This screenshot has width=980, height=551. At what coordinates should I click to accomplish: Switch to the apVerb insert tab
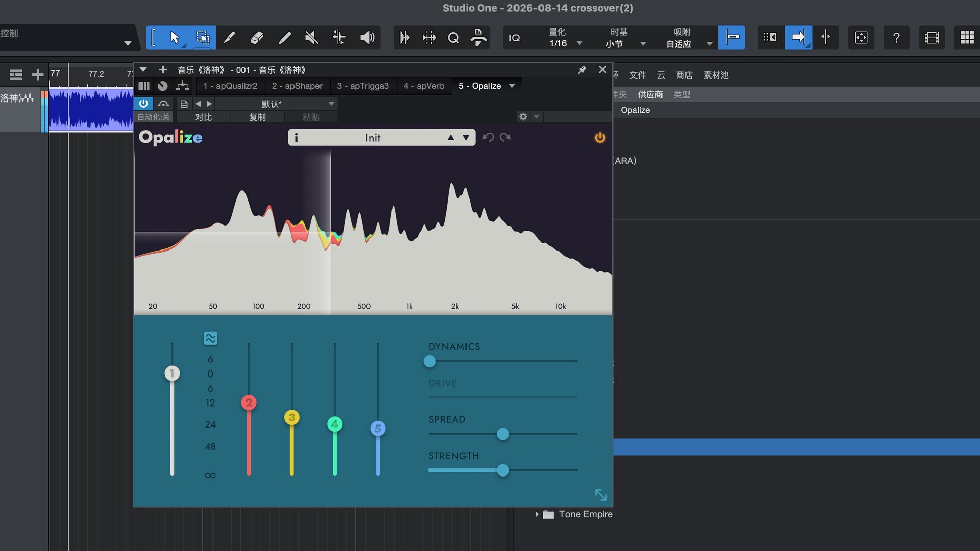424,86
